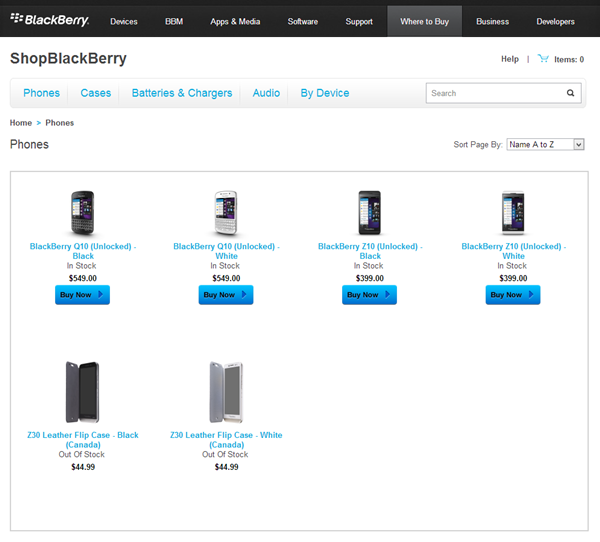Open Q10 White phone thumbnail
The width and height of the screenshot is (600, 542).
(226, 213)
